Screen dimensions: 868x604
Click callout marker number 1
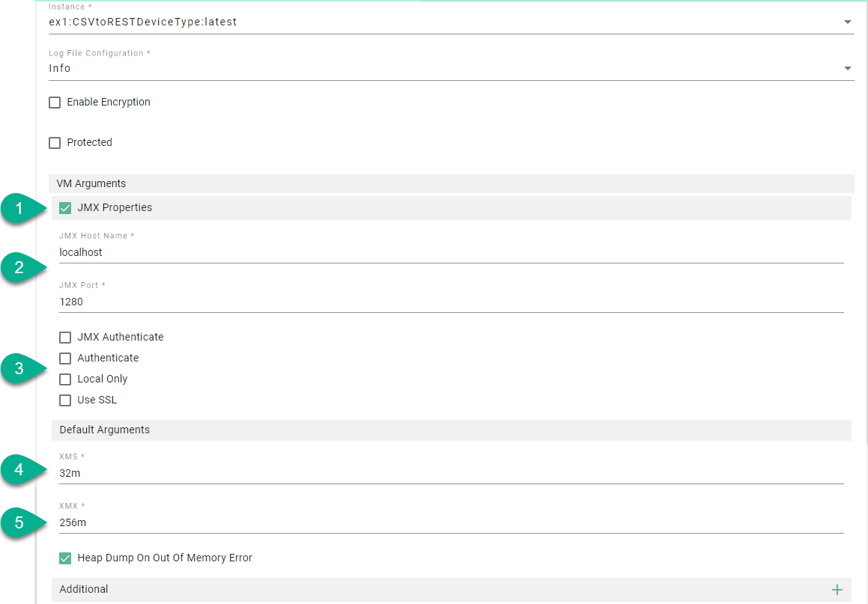pos(20,210)
